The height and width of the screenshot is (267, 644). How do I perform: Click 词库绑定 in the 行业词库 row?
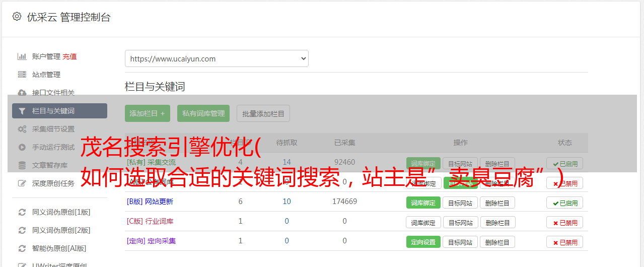(x=423, y=222)
